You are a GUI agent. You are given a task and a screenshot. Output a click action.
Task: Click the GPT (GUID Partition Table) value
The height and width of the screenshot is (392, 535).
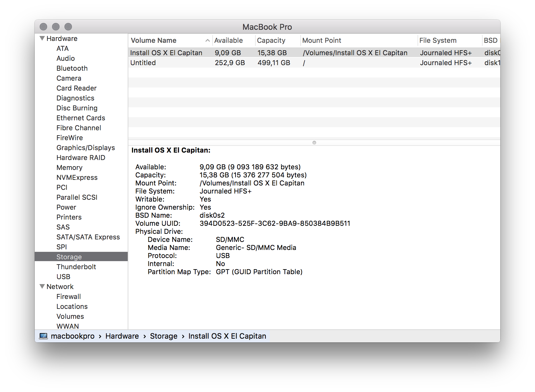pyautogui.click(x=259, y=272)
